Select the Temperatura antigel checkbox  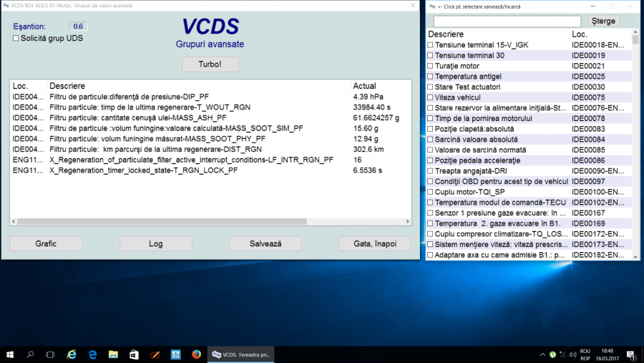coord(430,77)
